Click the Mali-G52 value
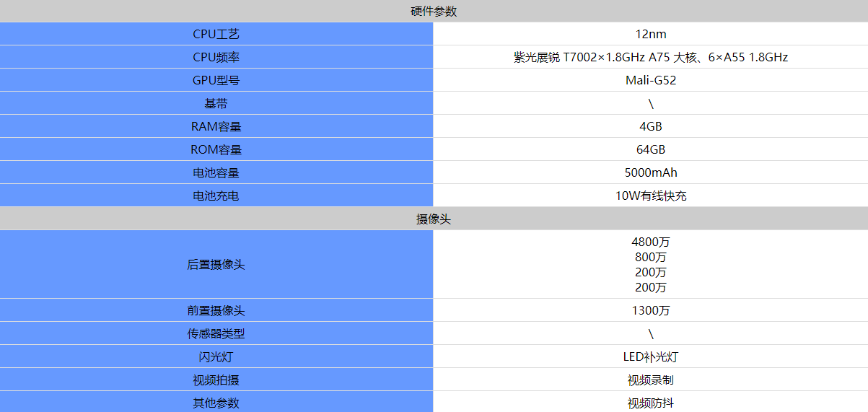Viewport: 868px width, 412px height. (x=651, y=80)
